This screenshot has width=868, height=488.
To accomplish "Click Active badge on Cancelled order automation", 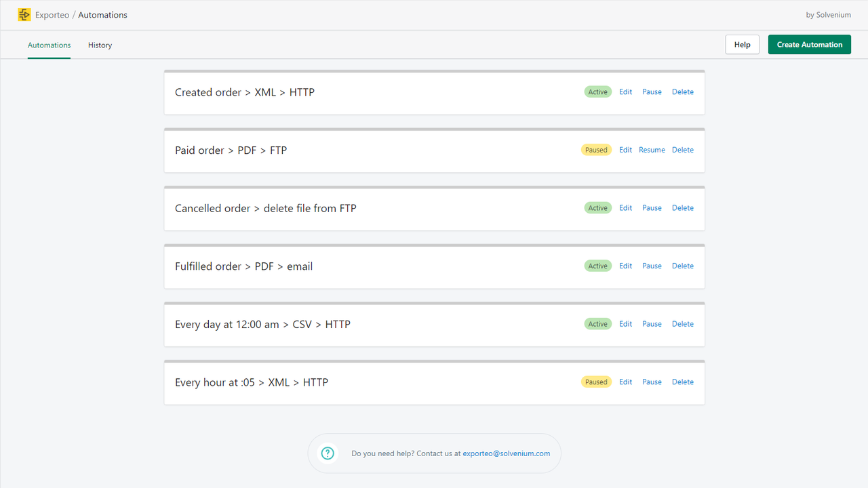I will [x=597, y=208].
